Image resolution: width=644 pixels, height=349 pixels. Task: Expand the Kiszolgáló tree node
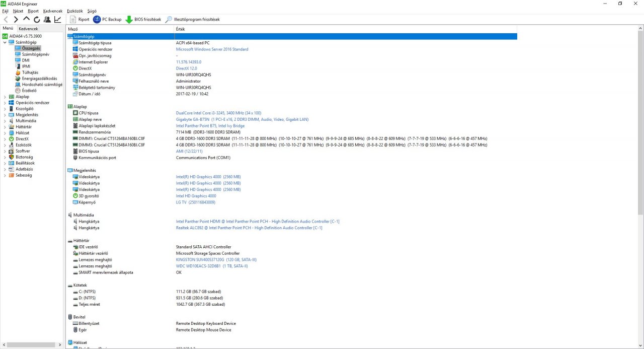pos(5,109)
